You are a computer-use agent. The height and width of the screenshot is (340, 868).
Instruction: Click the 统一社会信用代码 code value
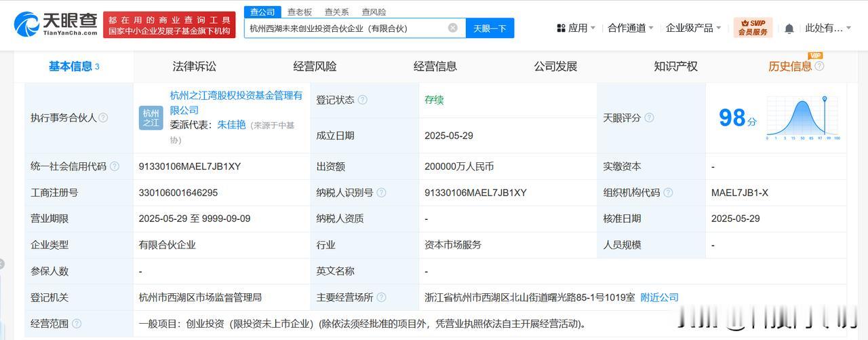190,166
